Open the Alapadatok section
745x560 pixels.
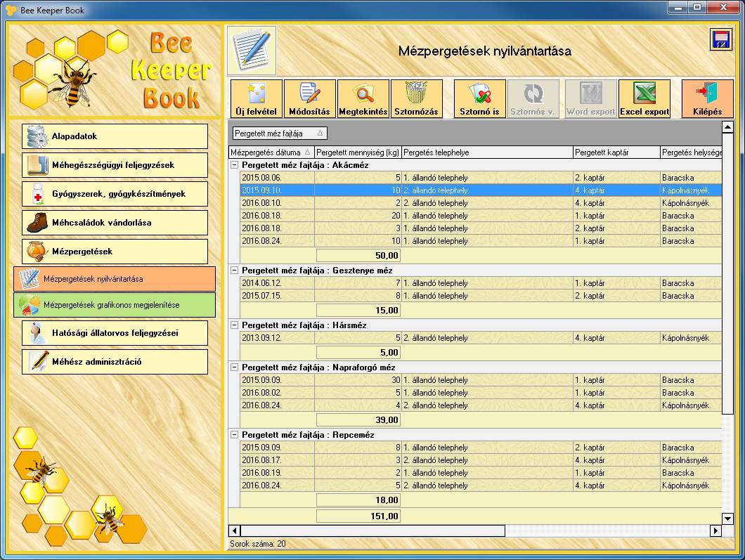point(114,136)
